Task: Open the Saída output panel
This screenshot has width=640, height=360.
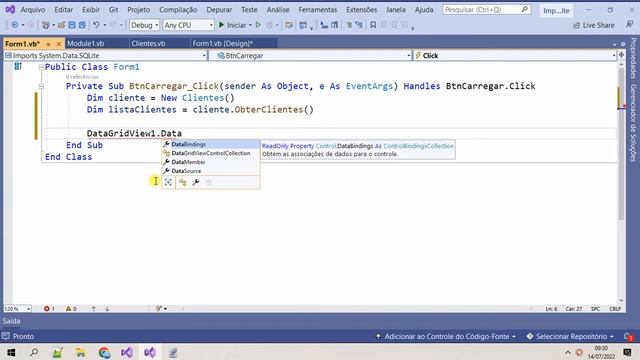Action: (11, 321)
